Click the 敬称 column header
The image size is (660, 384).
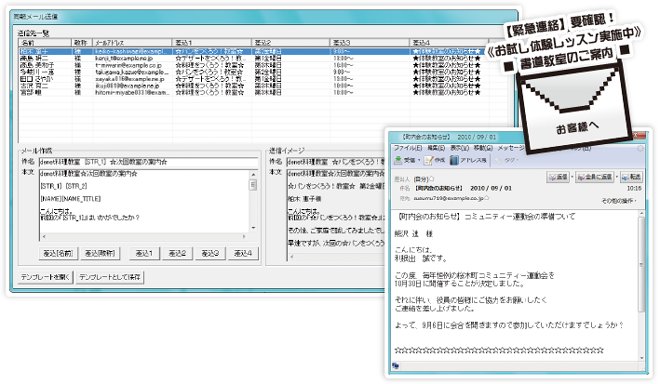click(x=82, y=43)
